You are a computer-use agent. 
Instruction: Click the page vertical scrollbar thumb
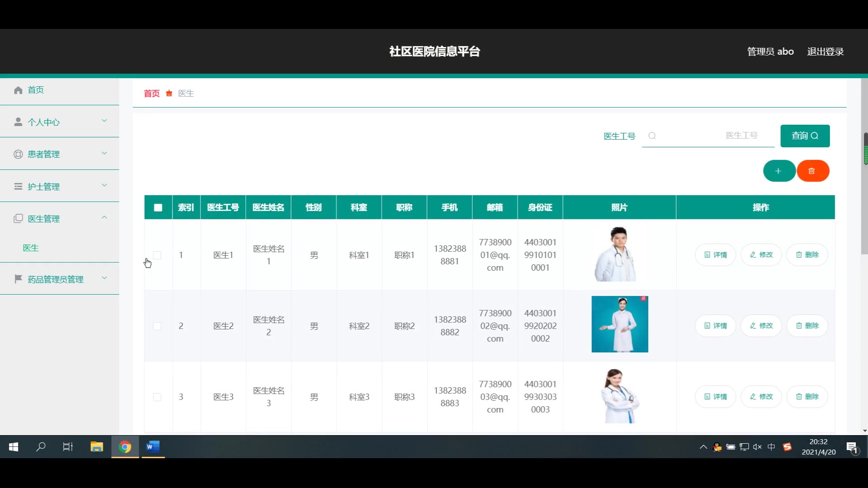(864, 166)
